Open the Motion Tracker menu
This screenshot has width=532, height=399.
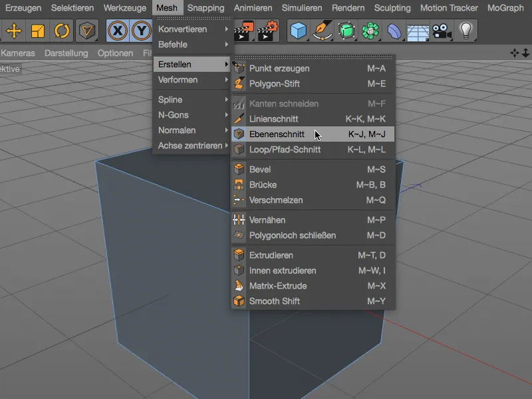449,8
